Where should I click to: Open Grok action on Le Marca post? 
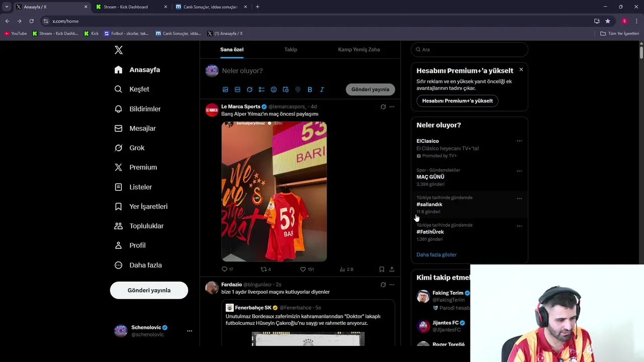(383, 107)
